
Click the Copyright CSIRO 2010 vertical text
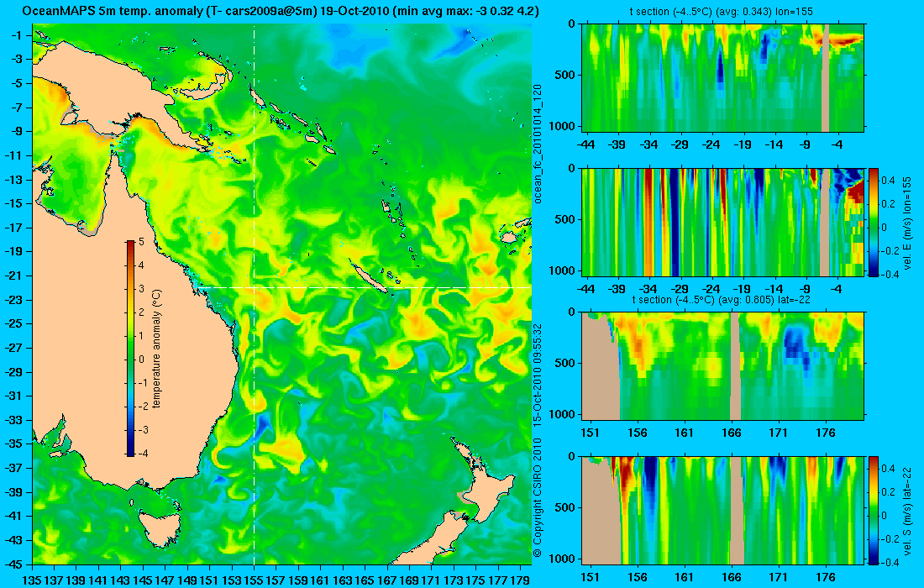click(x=537, y=498)
